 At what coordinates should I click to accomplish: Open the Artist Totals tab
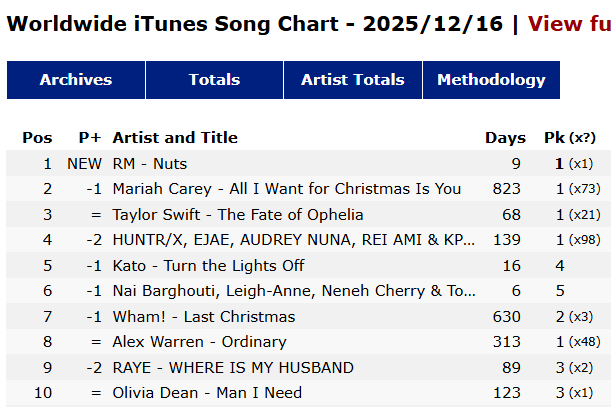coord(353,80)
